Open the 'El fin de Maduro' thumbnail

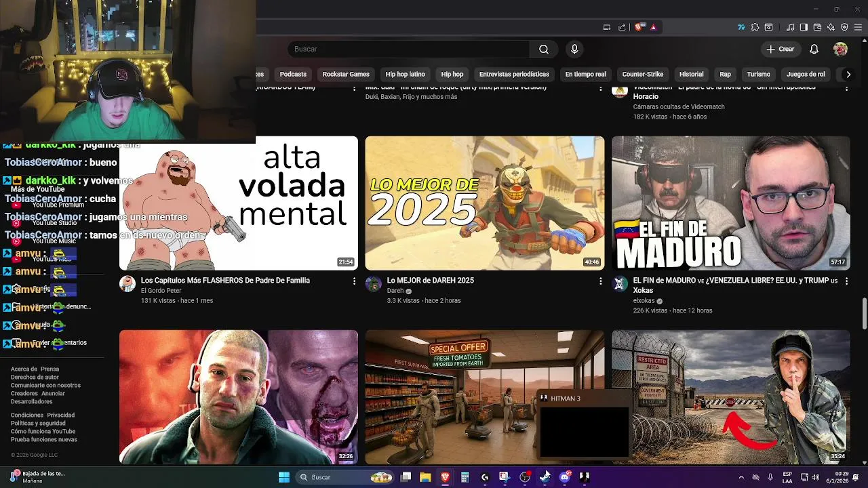731,203
